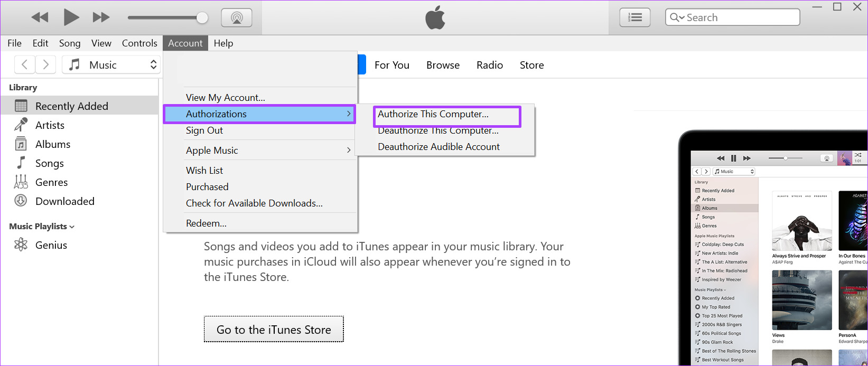Choose Authorize This Computer
868x366 pixels.
[x=433, y=114]
